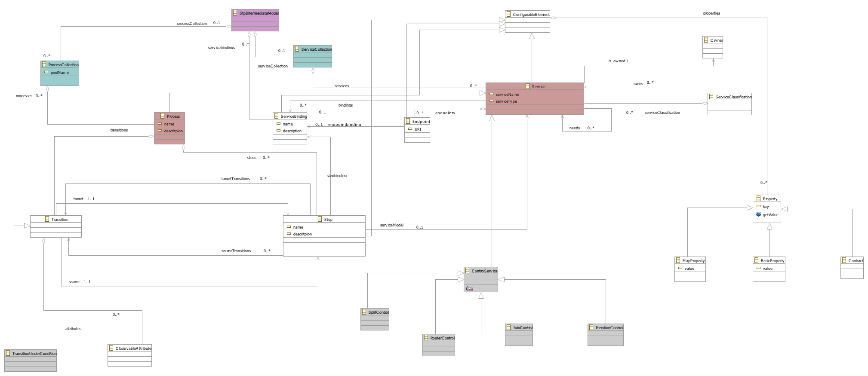Select the getValue operation of Property
The image size is (868, 376).
click(767, 215)
